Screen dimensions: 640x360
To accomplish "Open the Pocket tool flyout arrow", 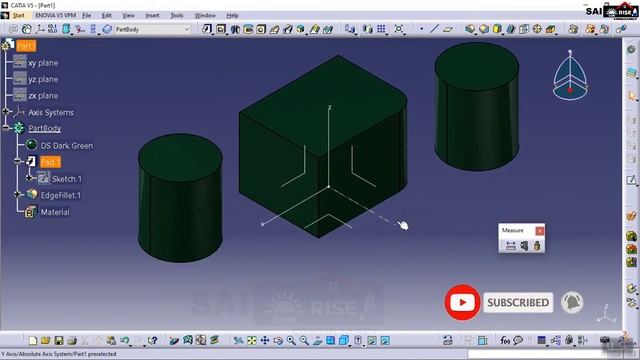I will [226, 33].
